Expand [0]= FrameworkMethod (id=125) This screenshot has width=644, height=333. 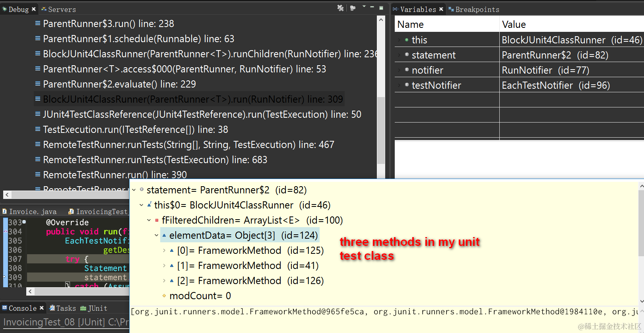point(164,251)
